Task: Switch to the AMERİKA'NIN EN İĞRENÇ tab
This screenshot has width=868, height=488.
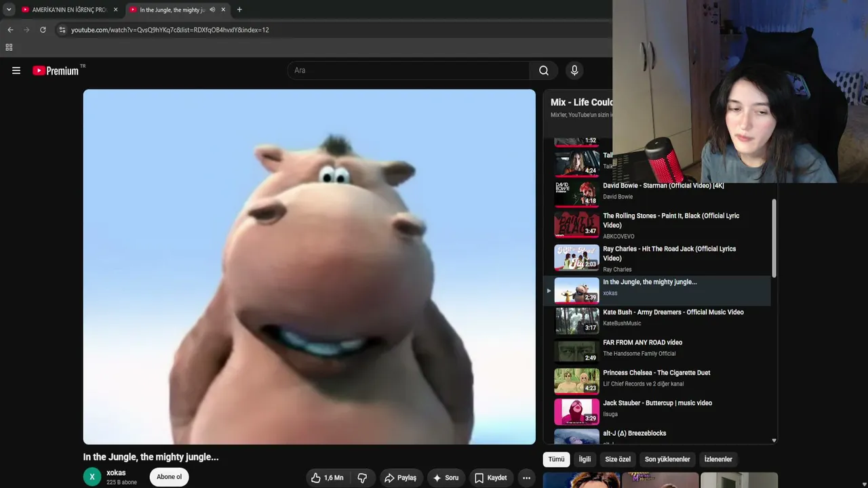Action: [x=70, y=9]
